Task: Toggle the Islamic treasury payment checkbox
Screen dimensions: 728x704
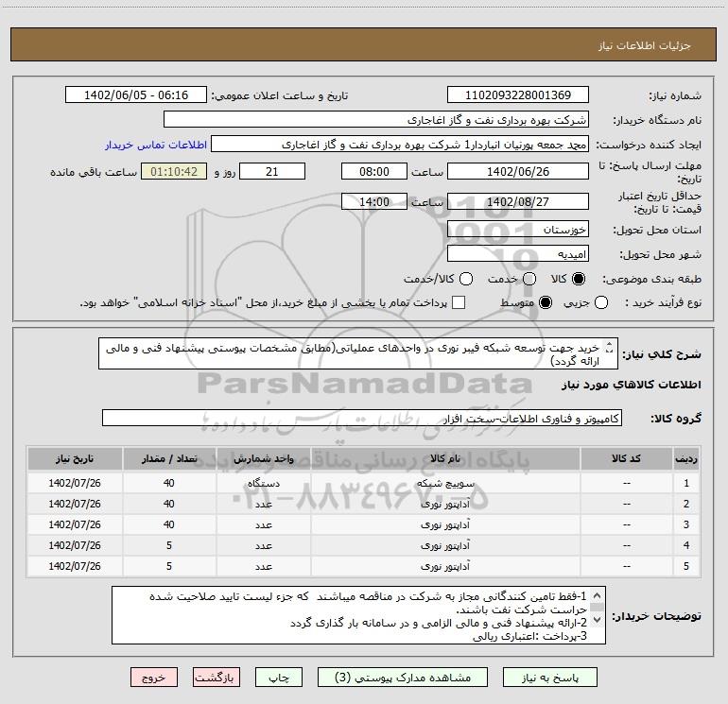Action: tap(459, 302)
